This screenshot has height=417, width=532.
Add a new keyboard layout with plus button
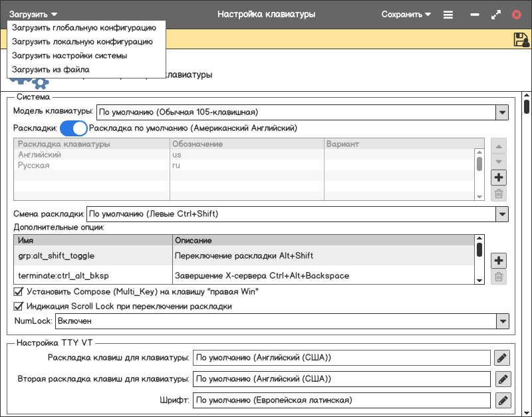499,178
